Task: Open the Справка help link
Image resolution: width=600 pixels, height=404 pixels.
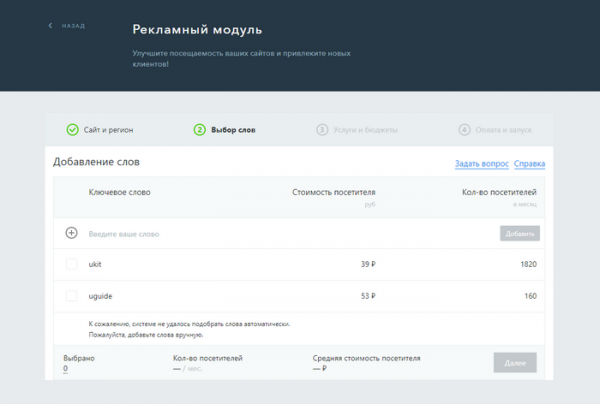Action: click(529, 164)
